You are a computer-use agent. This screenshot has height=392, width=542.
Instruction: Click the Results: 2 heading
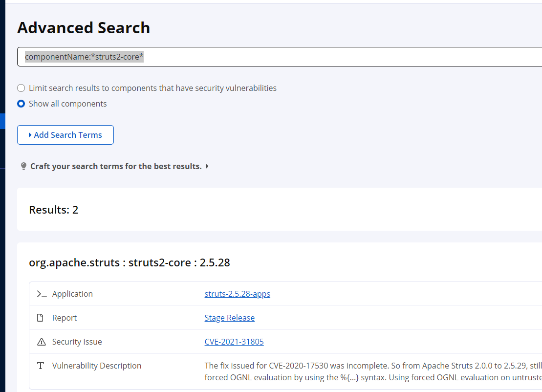54,210
